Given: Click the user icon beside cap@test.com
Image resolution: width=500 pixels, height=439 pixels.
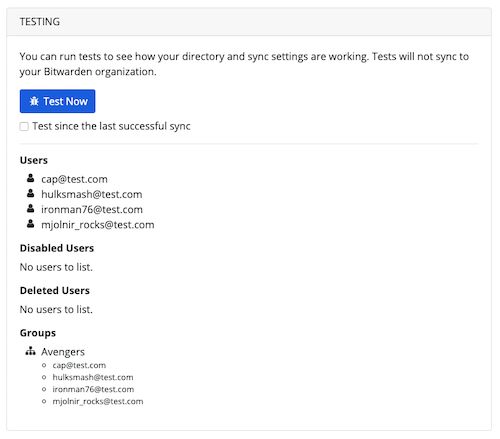Looking at the screenshot, I should (30, 178).
